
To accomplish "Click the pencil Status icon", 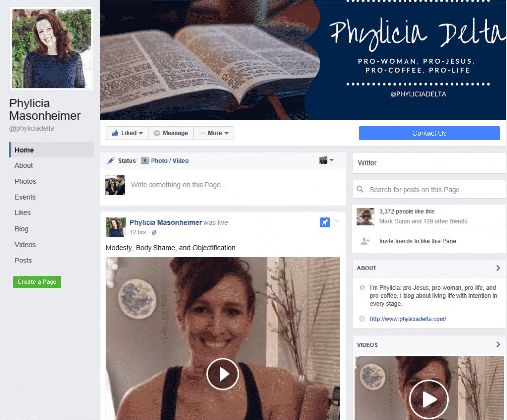I will pyautogui.click(x=111, y=160).
